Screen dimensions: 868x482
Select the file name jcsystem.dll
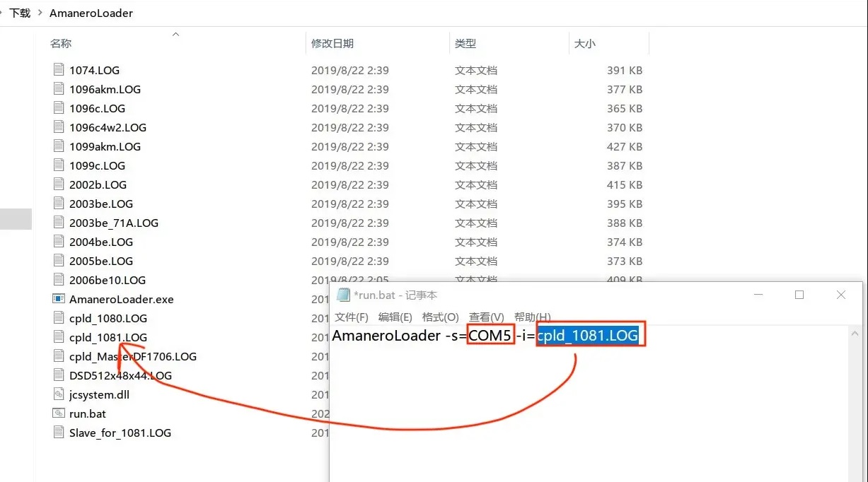[x=99, y=394]
